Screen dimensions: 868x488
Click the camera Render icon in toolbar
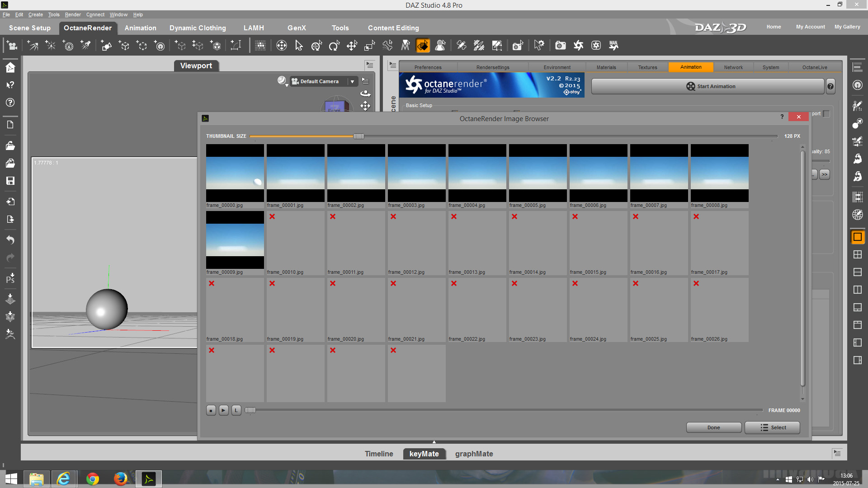coord(560,46)
